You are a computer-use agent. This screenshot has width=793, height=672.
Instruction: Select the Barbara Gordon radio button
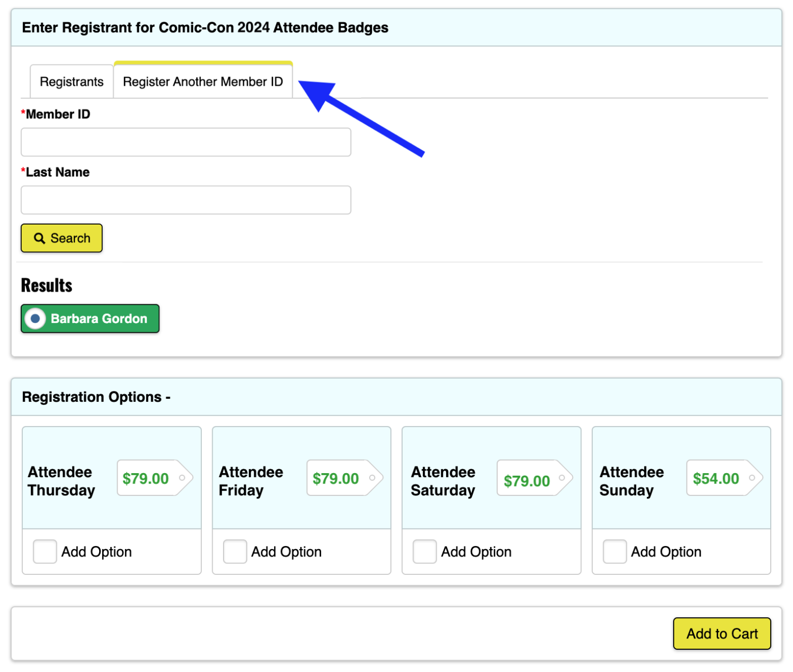[x=35, y=319]
